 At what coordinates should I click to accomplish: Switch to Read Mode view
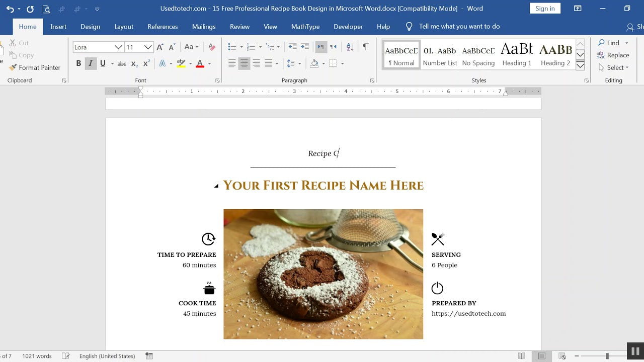[522, 356]
